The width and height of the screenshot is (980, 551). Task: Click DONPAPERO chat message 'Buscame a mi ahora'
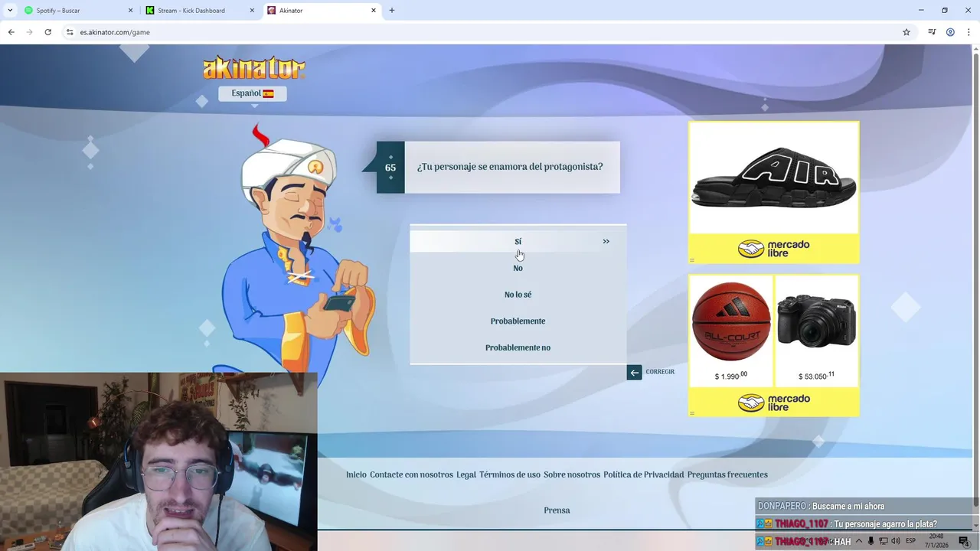pyautogui.click(x=848, y=506)
